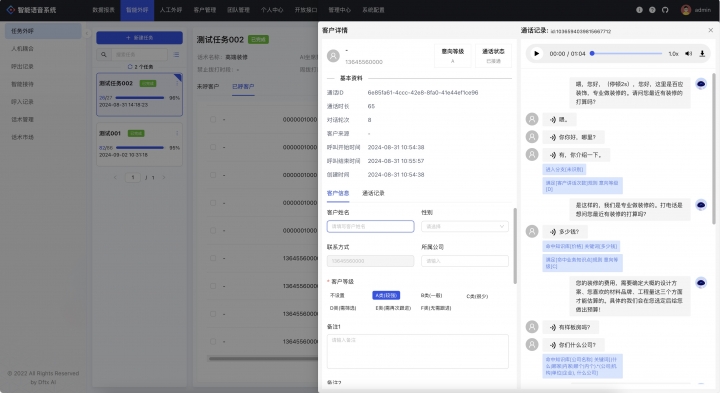Toggle the task list view icon
This screenshot has width=720, height=393.
176,55
